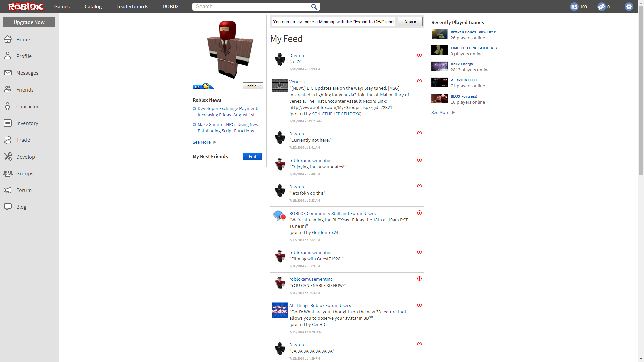
Task: Expand See More under Recently Played Games
Action: click(443, 113)
